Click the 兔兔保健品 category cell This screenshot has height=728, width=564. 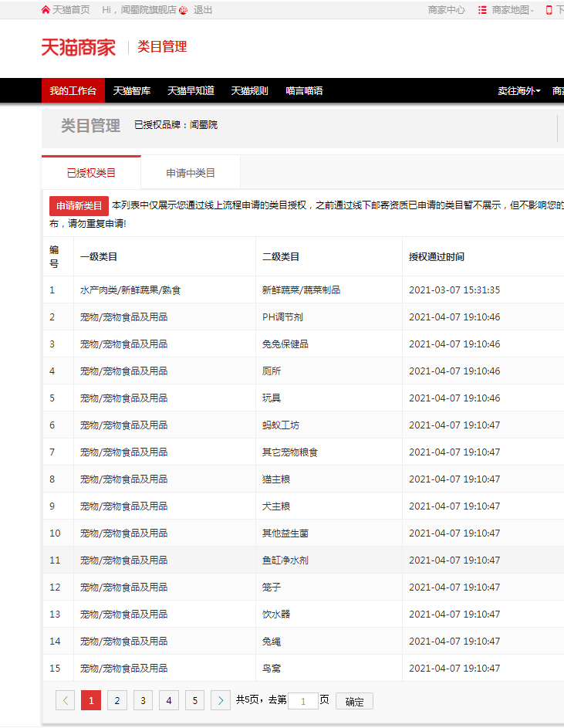(x=285, y=344)
